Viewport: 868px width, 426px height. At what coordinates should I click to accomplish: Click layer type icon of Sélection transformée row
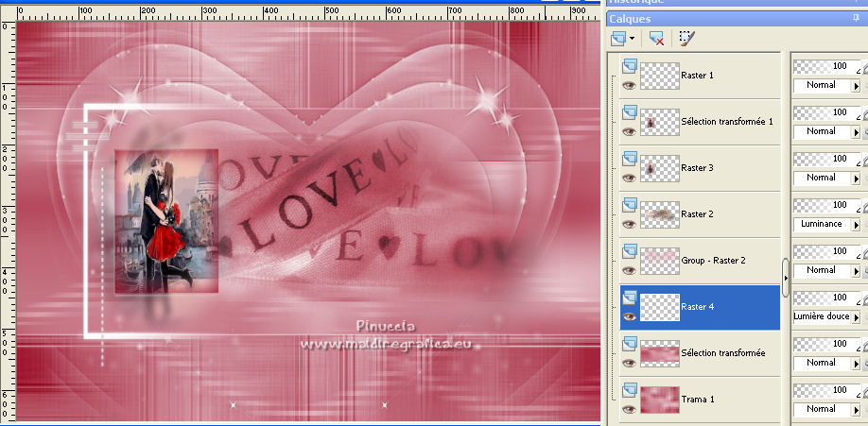point(630,344)
